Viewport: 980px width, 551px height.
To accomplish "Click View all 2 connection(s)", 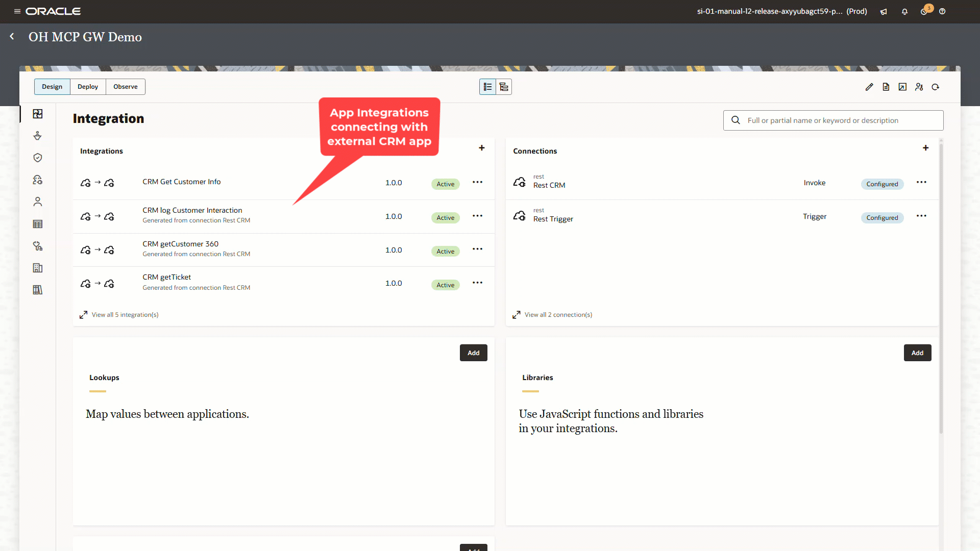I will click(x=558, y=315).
